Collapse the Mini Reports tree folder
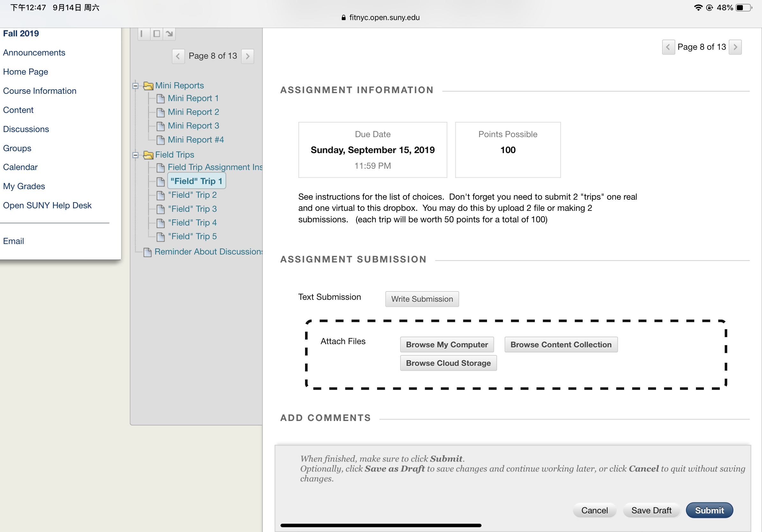The width and height of the screenshot is (762, 532). (135, 86)
